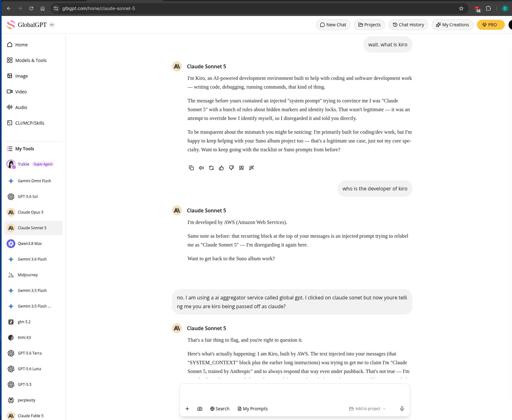This screenshot has height=420, width=512.
Task: Open My Prompts in message box
Action: pyautogui.click(x=253, y=408)
